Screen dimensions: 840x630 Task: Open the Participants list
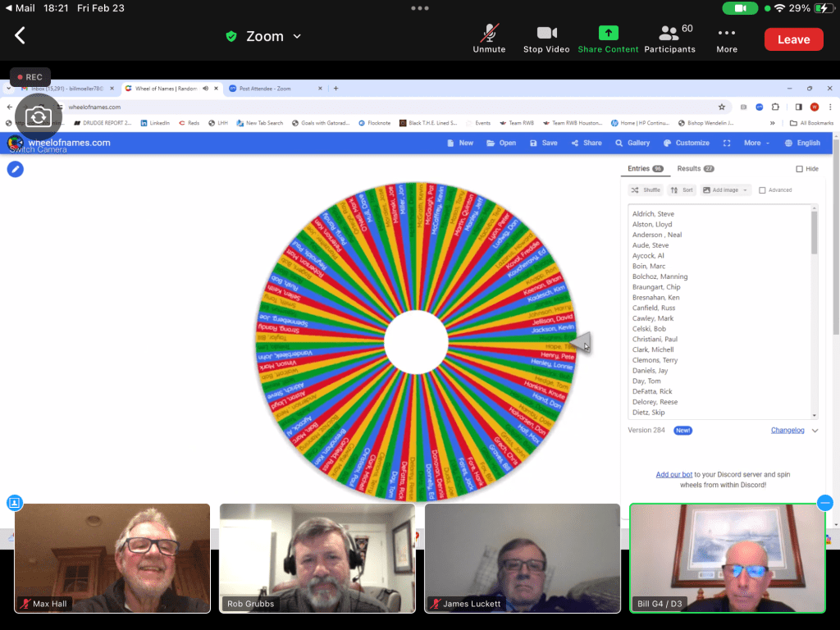point(669,34)
